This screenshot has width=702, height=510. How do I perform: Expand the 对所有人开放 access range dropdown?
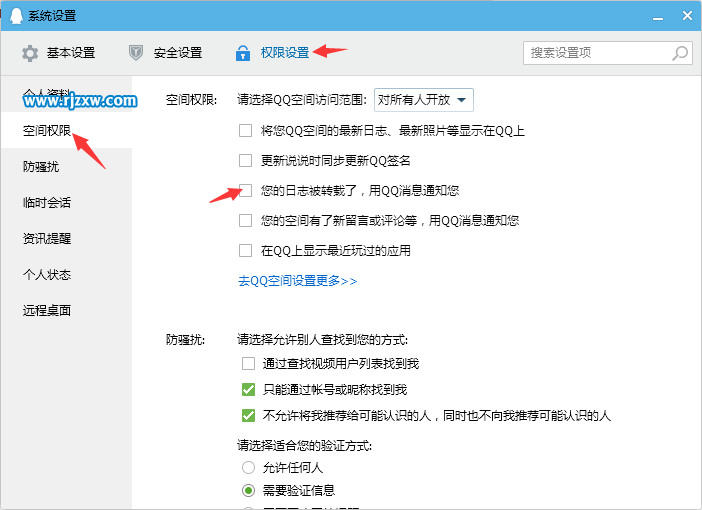(x=424, y=99)
